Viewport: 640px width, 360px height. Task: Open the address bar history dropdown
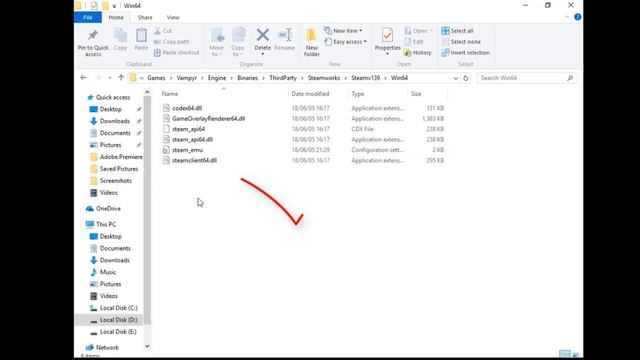pyautogui.click(x=456, y=78)
